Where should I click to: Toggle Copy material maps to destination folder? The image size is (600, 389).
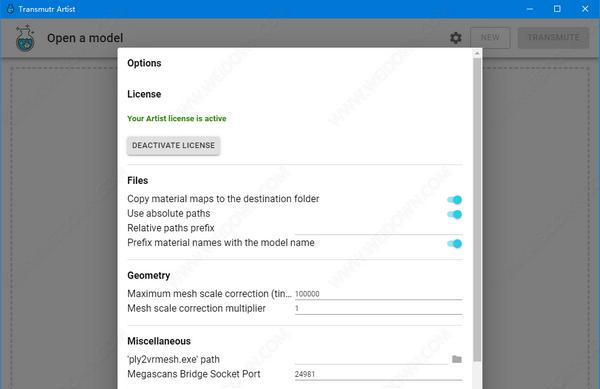[455, 200]
